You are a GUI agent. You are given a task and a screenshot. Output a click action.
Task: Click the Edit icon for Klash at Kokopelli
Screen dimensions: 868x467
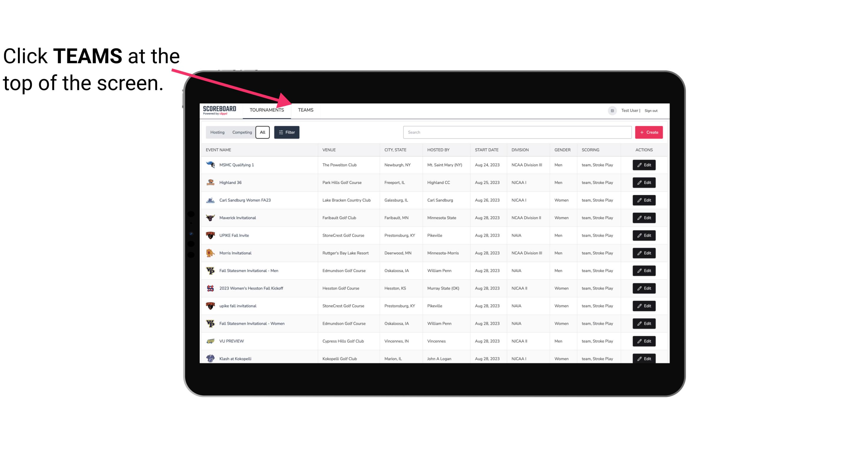point(644,358)
